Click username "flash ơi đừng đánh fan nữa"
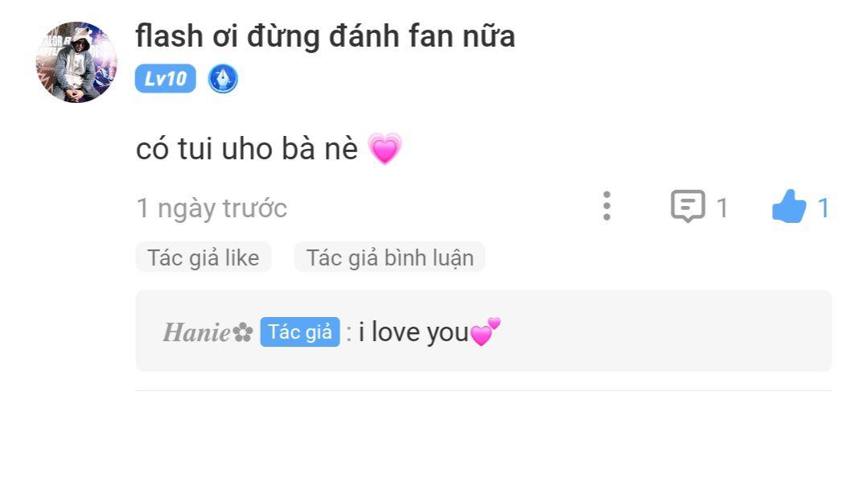 pyautogui.click(x=326, y=36)
